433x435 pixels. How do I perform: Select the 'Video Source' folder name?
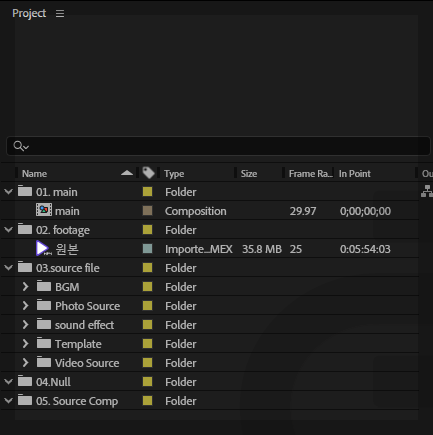87,363
